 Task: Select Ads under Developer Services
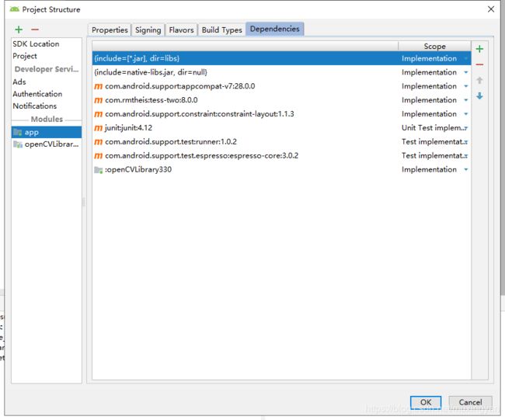(47, 82)
